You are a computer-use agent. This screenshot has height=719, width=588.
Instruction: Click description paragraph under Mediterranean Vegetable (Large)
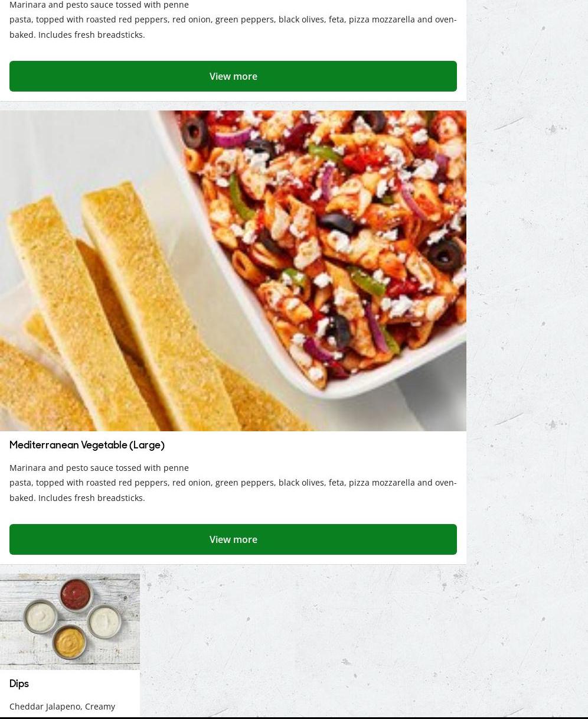[x=233, y=483]
